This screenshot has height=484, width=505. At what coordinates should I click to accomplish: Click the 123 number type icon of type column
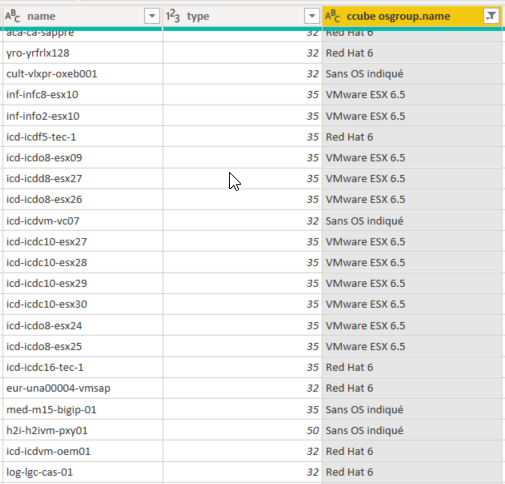pyautogui.click(x=173, y=16)
